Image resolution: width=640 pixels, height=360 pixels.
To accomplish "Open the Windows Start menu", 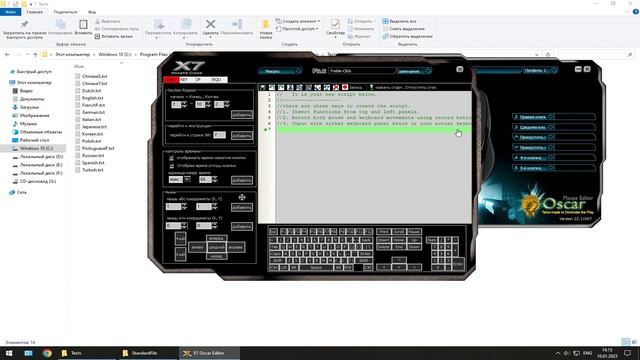I will [9, 353].
